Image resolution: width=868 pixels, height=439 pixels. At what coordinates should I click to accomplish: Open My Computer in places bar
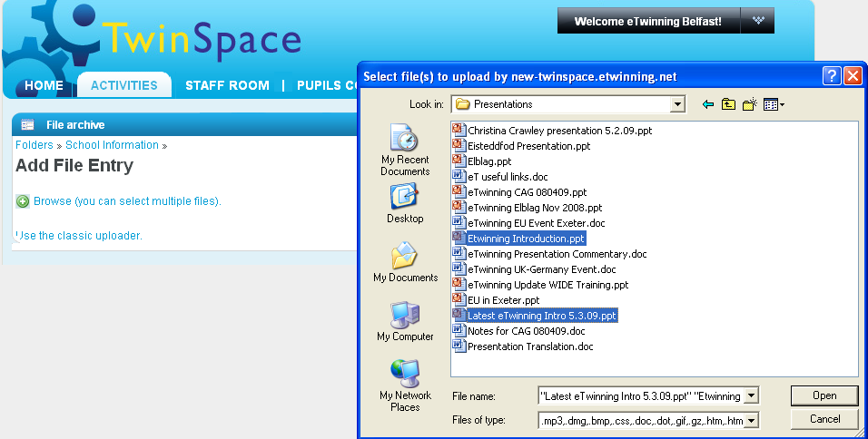(405, 321)
